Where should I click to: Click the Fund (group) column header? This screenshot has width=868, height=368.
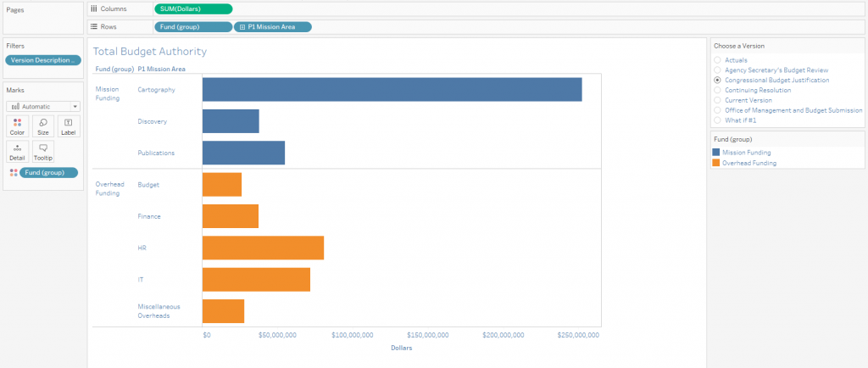point(114,70)
